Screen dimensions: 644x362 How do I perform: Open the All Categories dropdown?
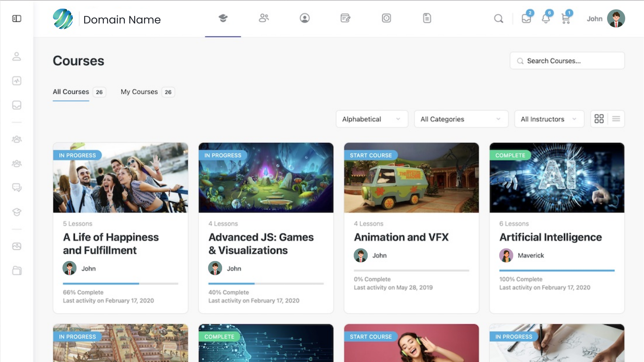coord(461,119)
